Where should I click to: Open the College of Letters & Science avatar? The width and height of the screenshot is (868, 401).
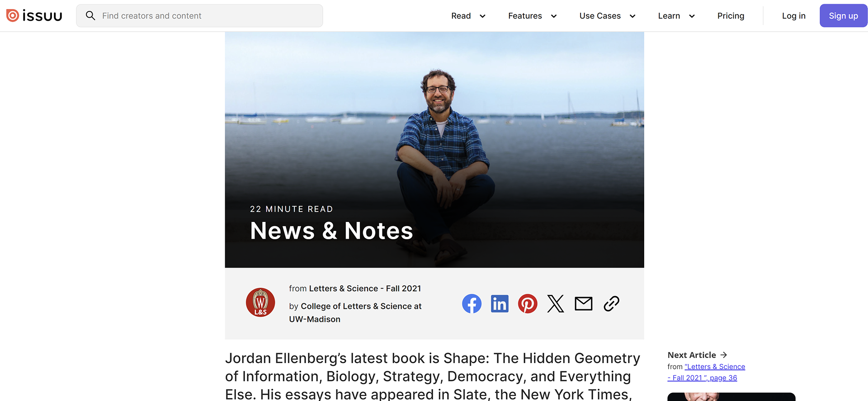pyautogui.click(x=260, y=302)
